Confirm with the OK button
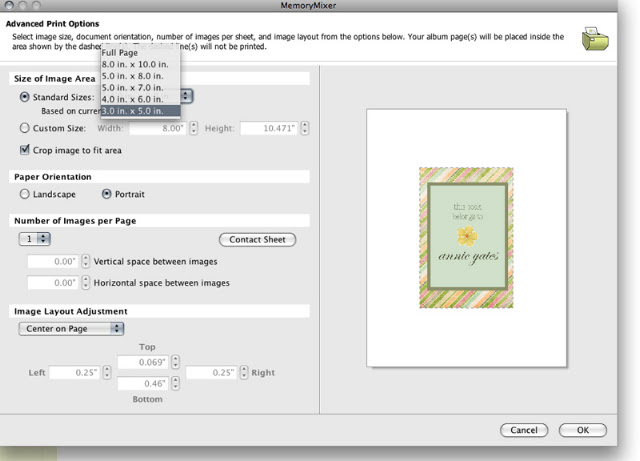The height and width of the screenshot is (461, 640). pyautogui.click(x=582, y=430)
